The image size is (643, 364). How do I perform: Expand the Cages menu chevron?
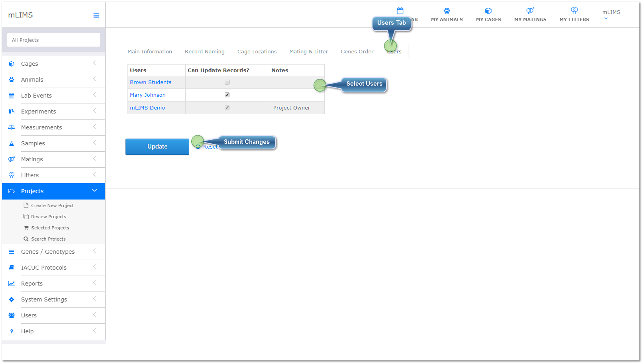pos(94,63)
